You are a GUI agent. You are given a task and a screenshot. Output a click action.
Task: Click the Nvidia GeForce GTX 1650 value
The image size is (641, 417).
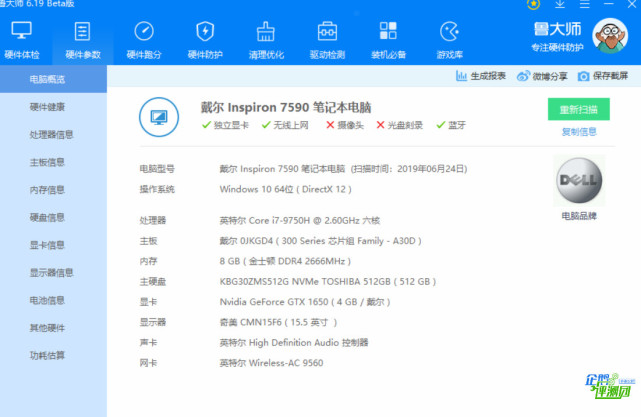tap(305, 302)
